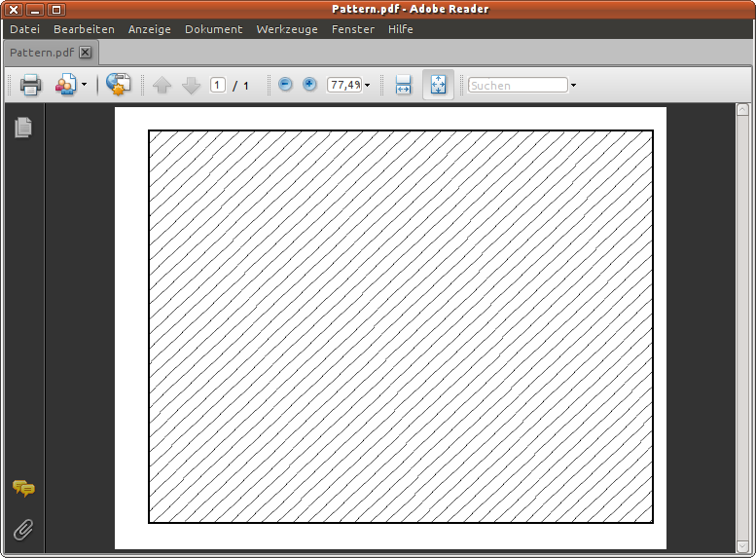Show the page thumbnails panel
This screenshot has height=558, width=756.
23,127
